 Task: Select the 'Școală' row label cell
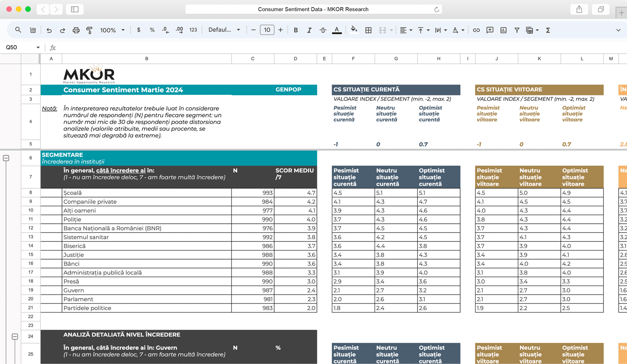pyautogui.click(x=147, y=193)
